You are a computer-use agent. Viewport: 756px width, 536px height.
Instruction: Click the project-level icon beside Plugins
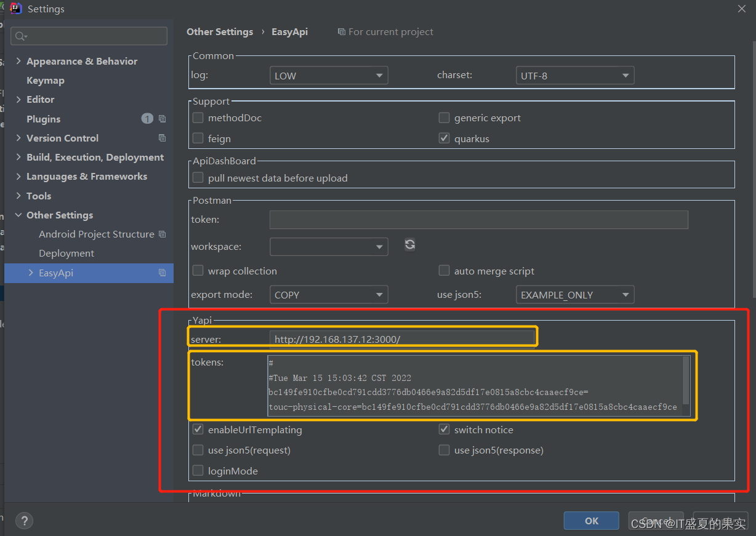point(163,119)
